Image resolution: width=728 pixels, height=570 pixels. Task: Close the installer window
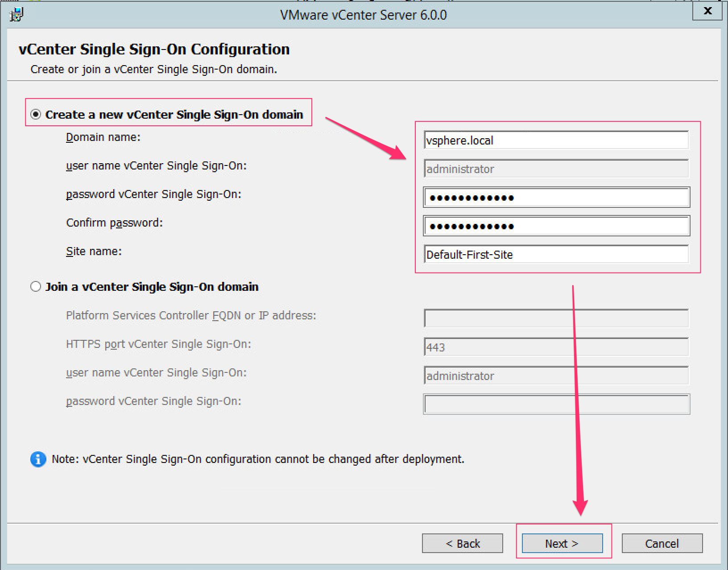click(x=707, y=12)
